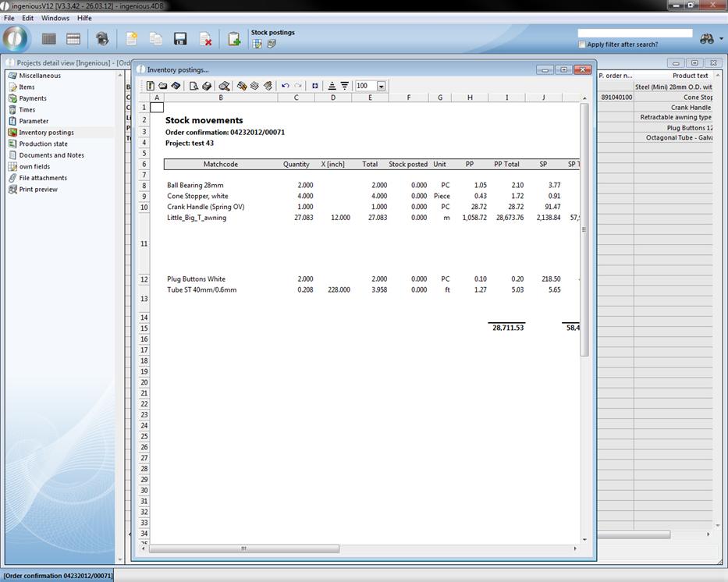The width and height of the screenshot is (728, 582).
Task: Click the Matchcode column header cell
Action: click(x=221, y=165)
